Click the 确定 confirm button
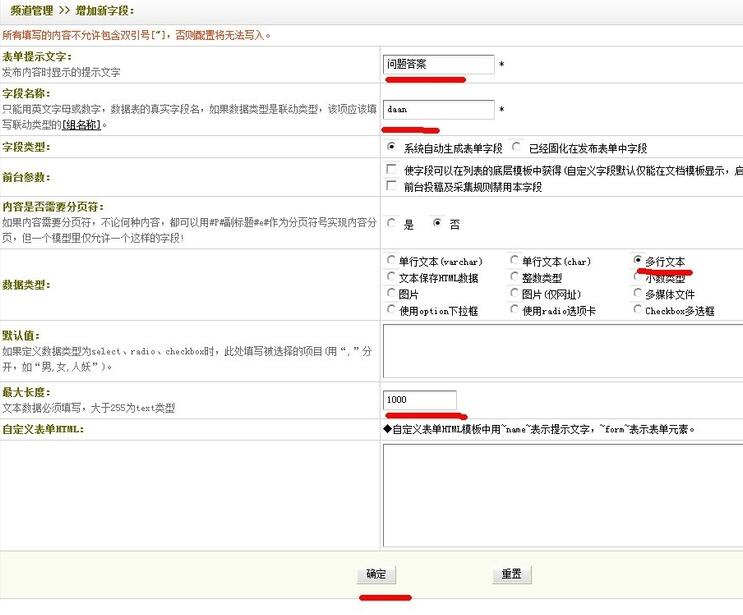 [x=376, y=574]
